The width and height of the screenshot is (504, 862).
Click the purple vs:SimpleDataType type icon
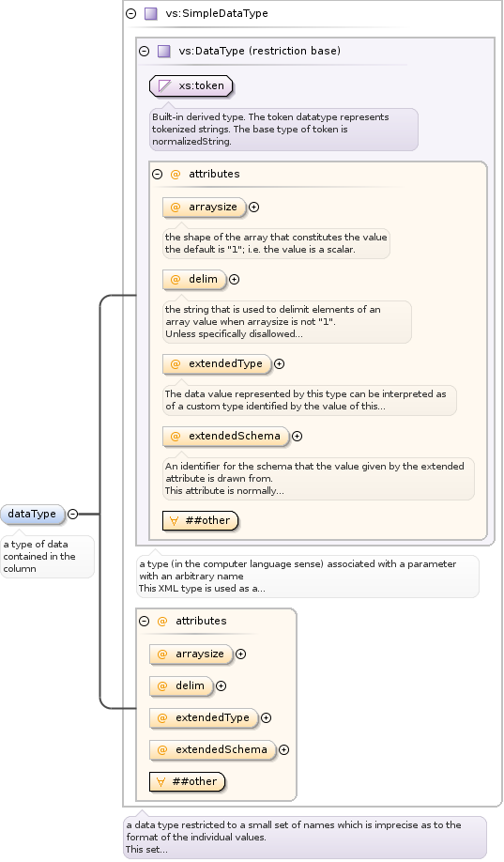[150, 14]
